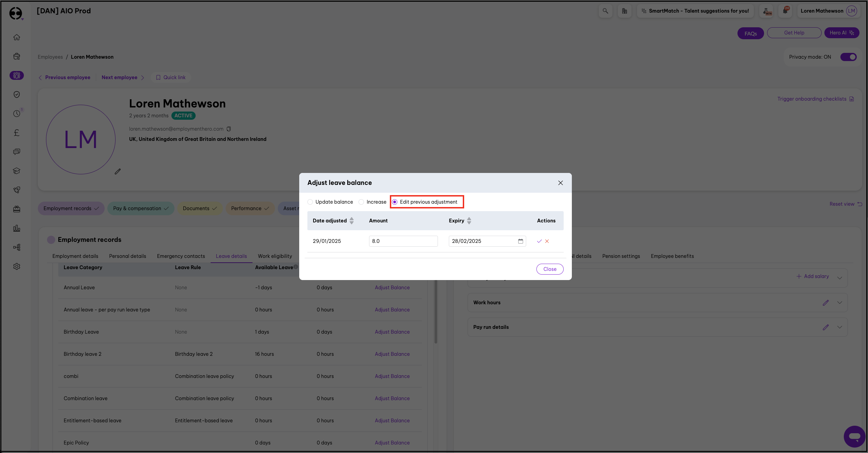Open the Settings gear in sidebar

[x=17, y=266]
